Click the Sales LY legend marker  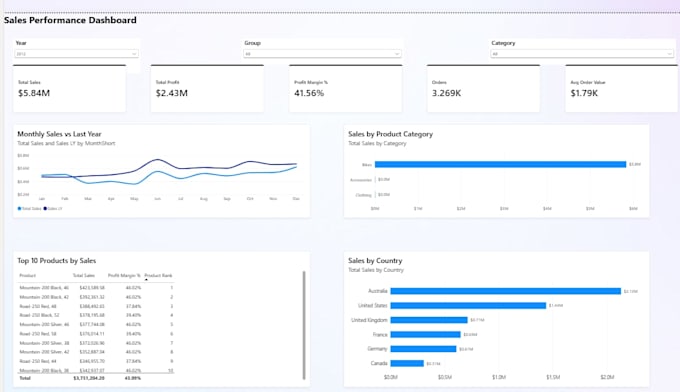point(45,209)
